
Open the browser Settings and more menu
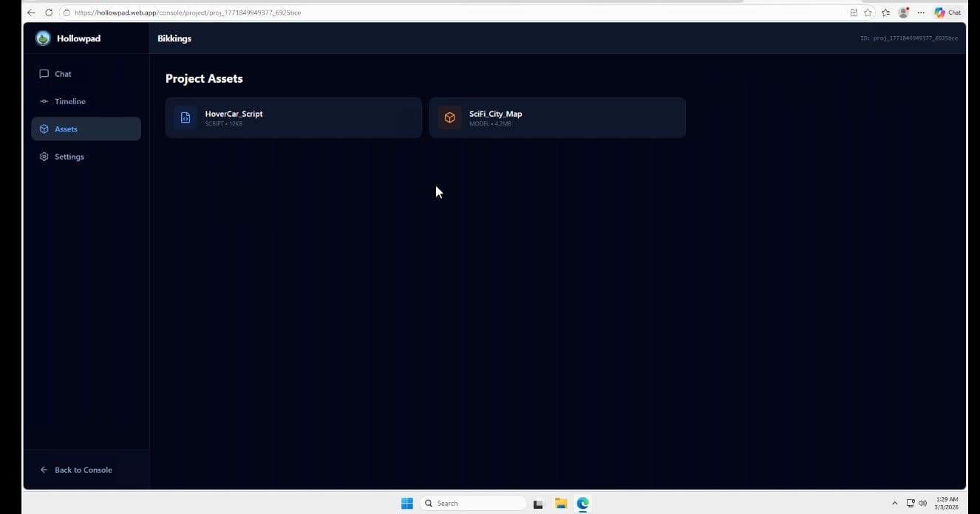pos(921,12)
